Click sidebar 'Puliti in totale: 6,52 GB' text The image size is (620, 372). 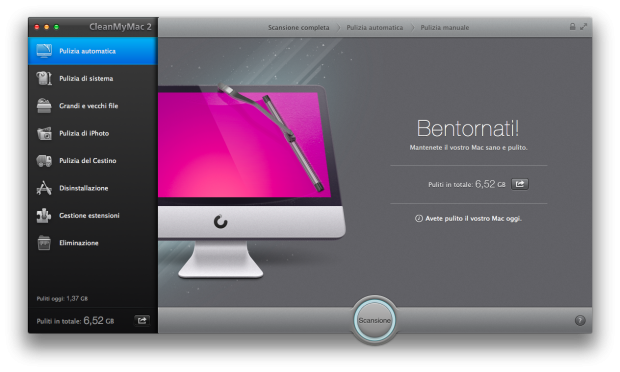click(75, 321)
